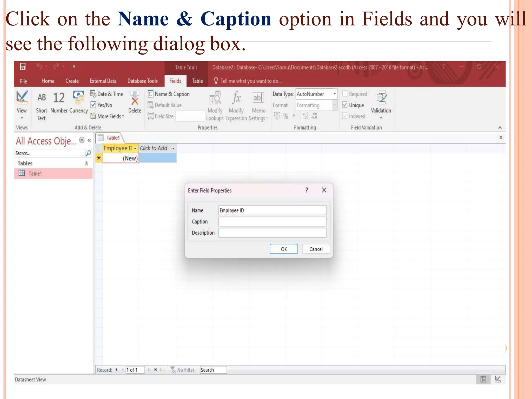
Task: Go to first record navigation button
Action: click(x=116, y=370)
